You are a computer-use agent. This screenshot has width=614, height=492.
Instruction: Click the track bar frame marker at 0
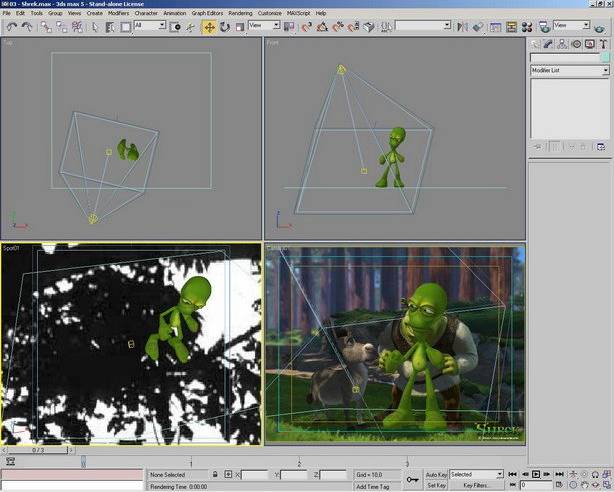83,462
